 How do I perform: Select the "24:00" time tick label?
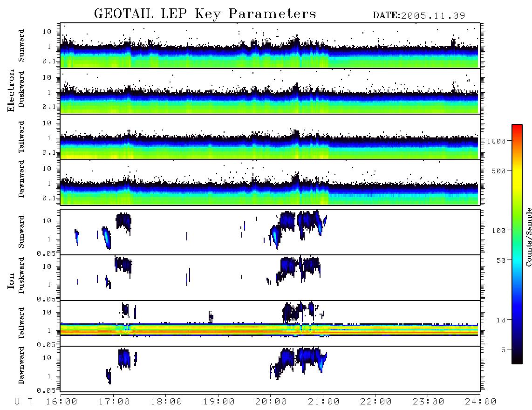(481, 402)
